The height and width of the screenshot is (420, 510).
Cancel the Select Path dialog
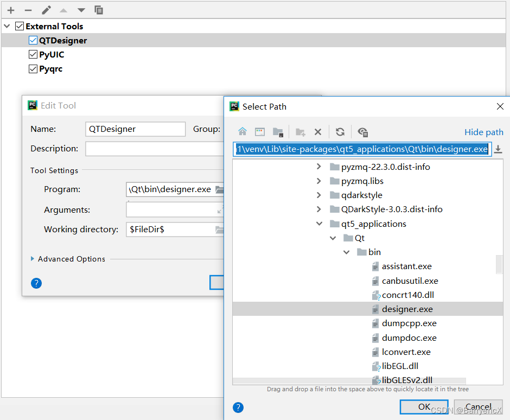coord(478,406)
